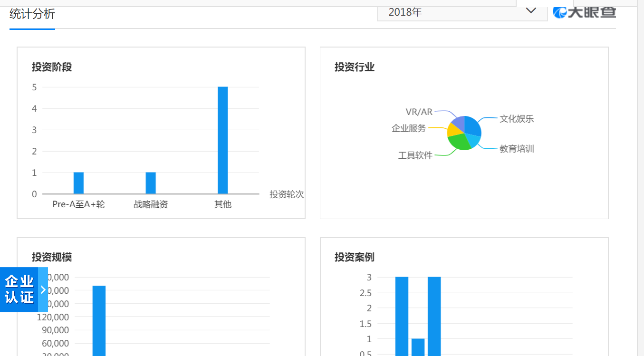Click the 120,000 value on 投资规模 axis

pyautogui.click(x=53, y=317)
